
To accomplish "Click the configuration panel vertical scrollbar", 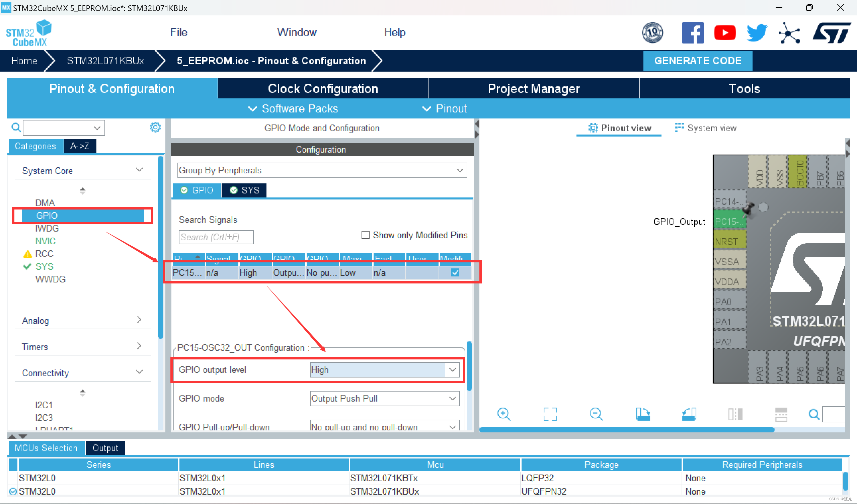I will coord(469,366).
